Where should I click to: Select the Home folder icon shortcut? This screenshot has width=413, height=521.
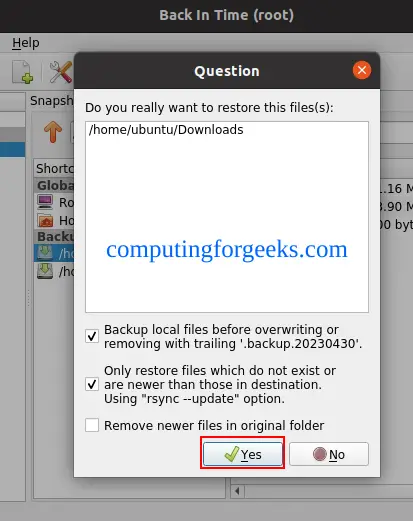[x=45, y=220]
